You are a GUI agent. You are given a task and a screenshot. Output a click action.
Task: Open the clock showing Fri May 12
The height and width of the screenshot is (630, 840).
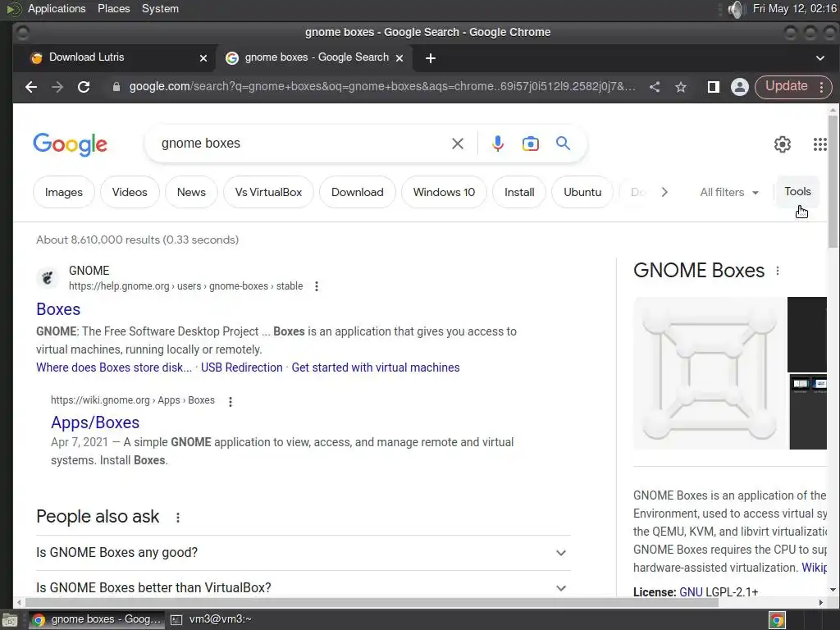tap(794, 8)
